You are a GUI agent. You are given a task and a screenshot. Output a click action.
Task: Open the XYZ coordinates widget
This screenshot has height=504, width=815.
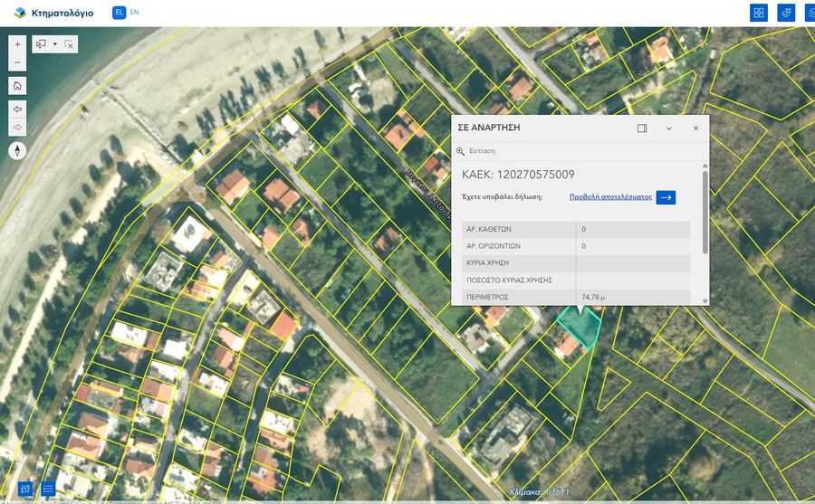pos(24,489)
